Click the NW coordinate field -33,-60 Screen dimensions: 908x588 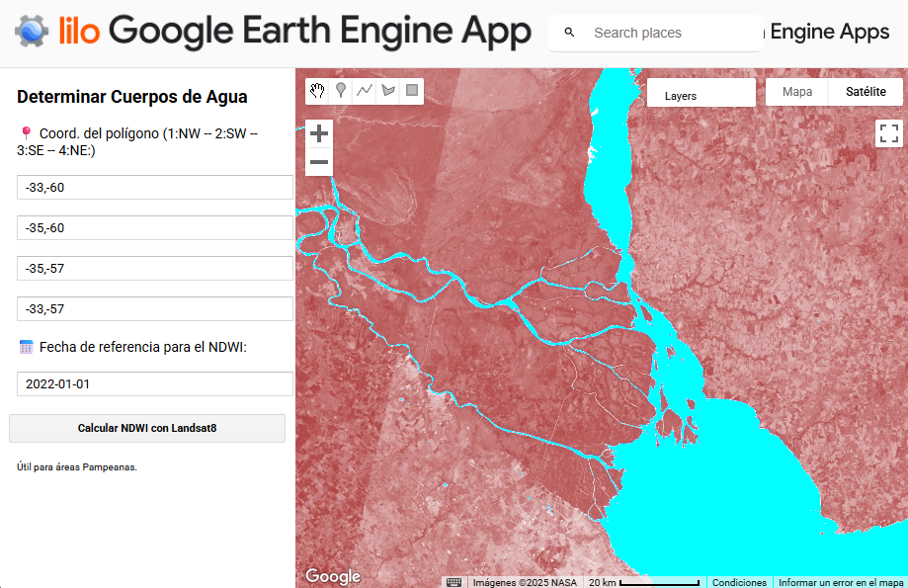coord(155,188)
